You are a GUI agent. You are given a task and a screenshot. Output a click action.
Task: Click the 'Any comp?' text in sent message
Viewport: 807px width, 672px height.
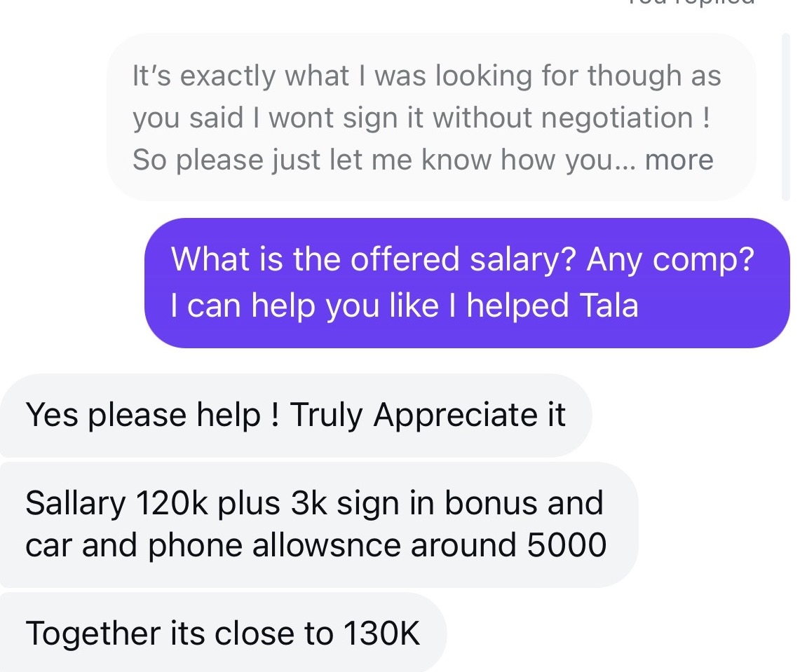coord(670,259)
